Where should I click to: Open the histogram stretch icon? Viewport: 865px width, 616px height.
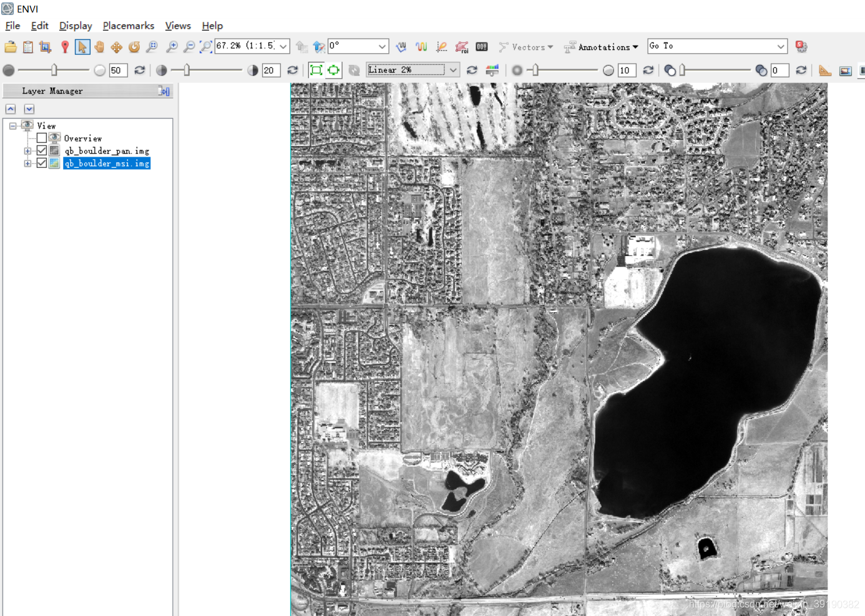tap(492, 70)
